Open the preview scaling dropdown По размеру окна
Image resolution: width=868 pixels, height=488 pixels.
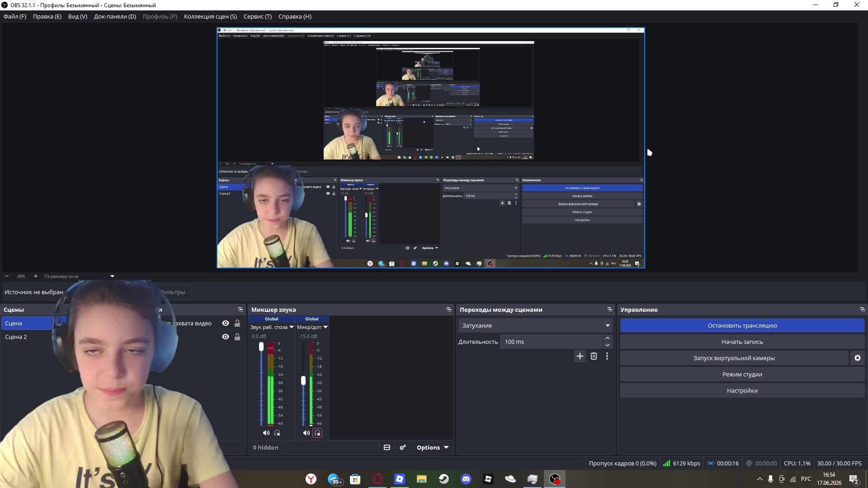[79, 276]
